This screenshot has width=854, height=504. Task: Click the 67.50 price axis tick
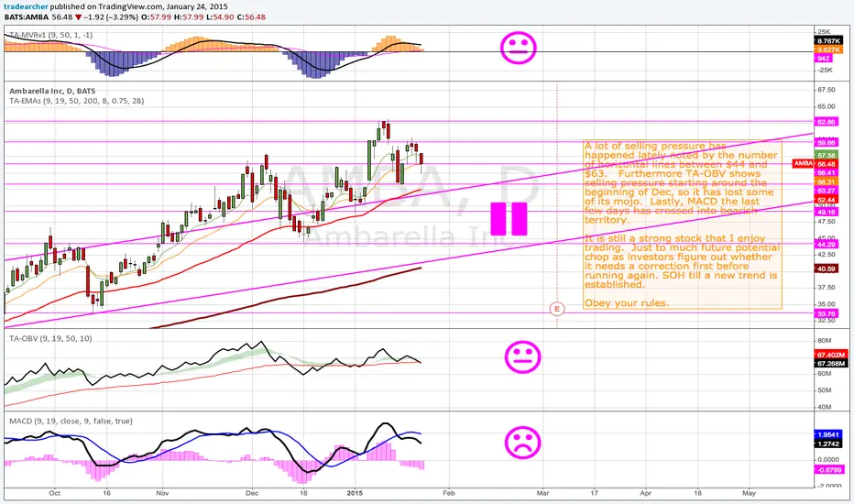[x=827, y=90]
